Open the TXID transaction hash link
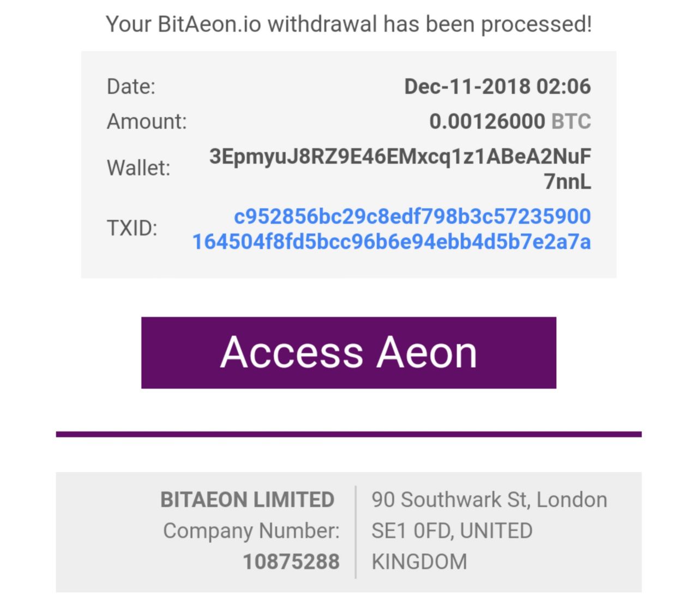 click(392, 229)
